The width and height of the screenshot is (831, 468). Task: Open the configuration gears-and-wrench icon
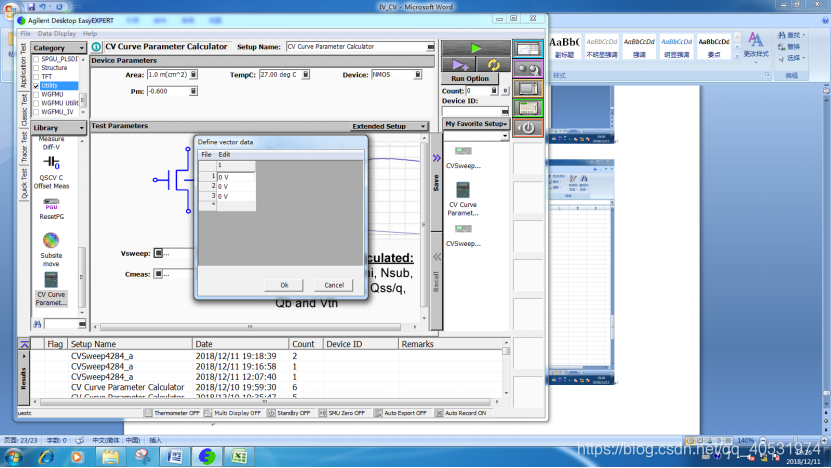click(528, 69)
